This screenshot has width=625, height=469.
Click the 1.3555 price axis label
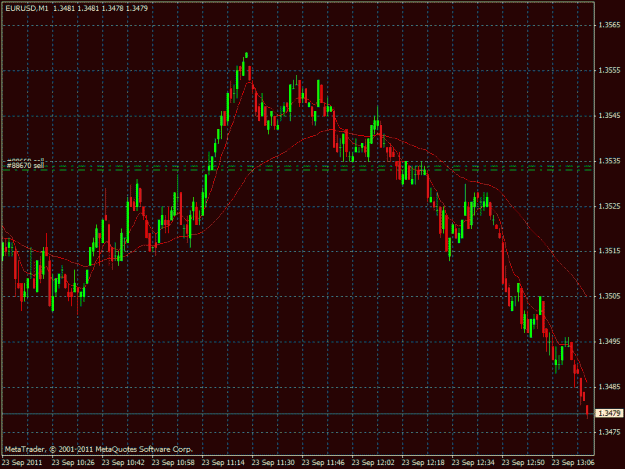pos(609,71)
